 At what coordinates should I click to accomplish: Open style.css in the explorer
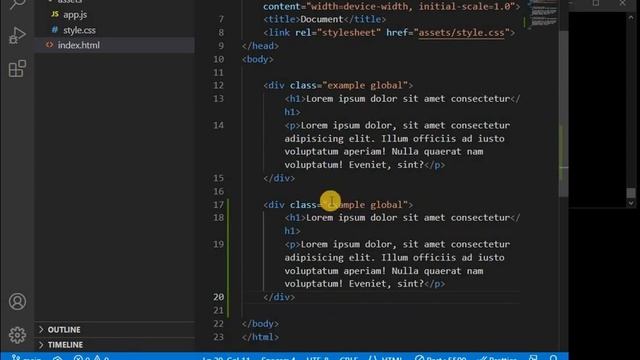tap(79, 30)
